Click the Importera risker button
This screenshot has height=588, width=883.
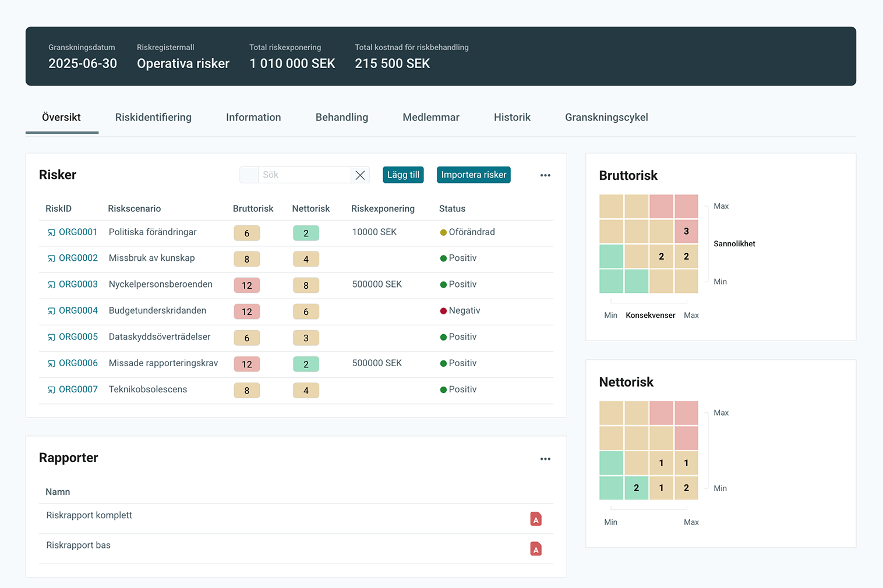[x=474, y=175]
